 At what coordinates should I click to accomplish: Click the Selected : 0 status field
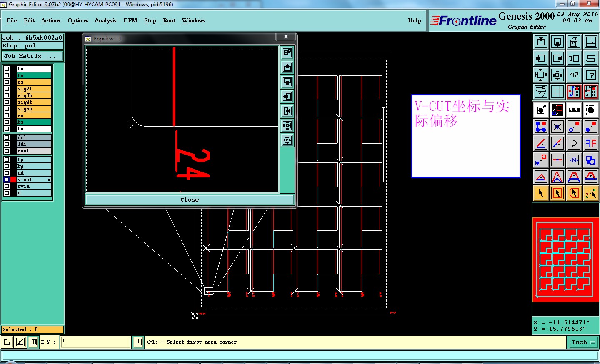[x=32, y=329]
